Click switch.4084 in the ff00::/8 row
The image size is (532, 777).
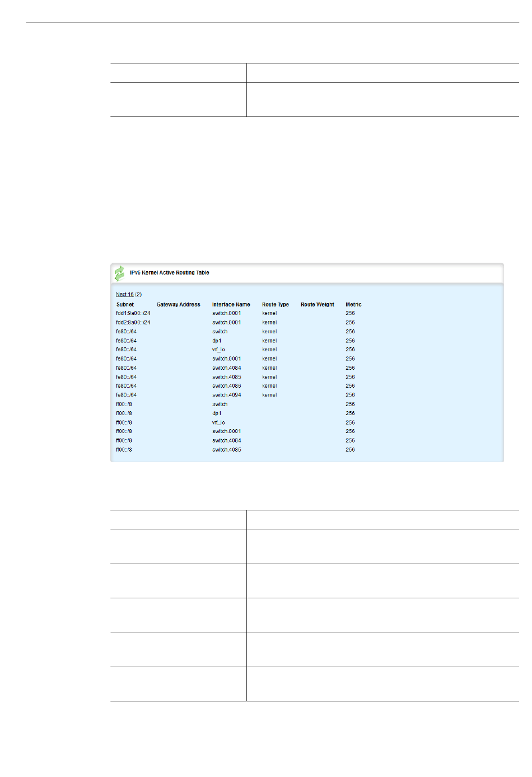226,440
